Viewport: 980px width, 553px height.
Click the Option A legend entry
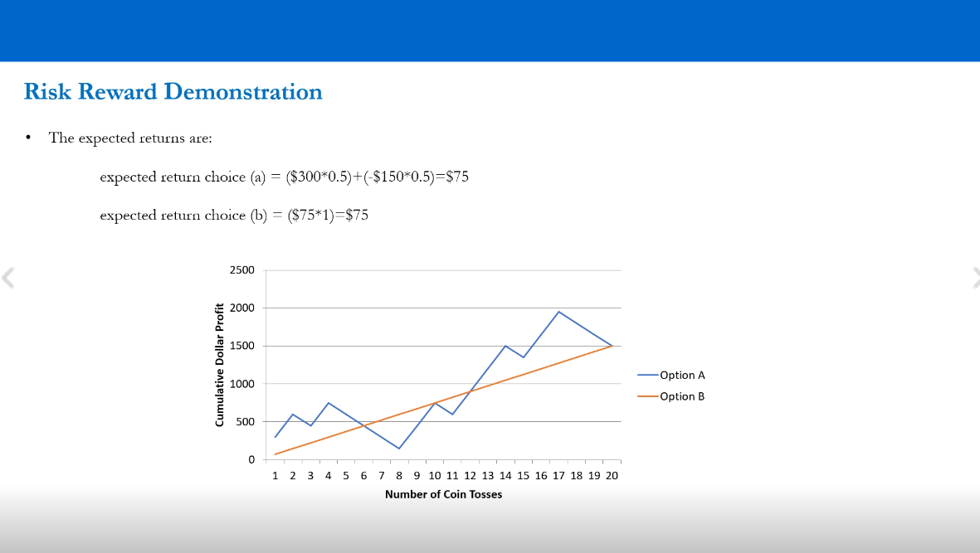click(x=682, y=375)
